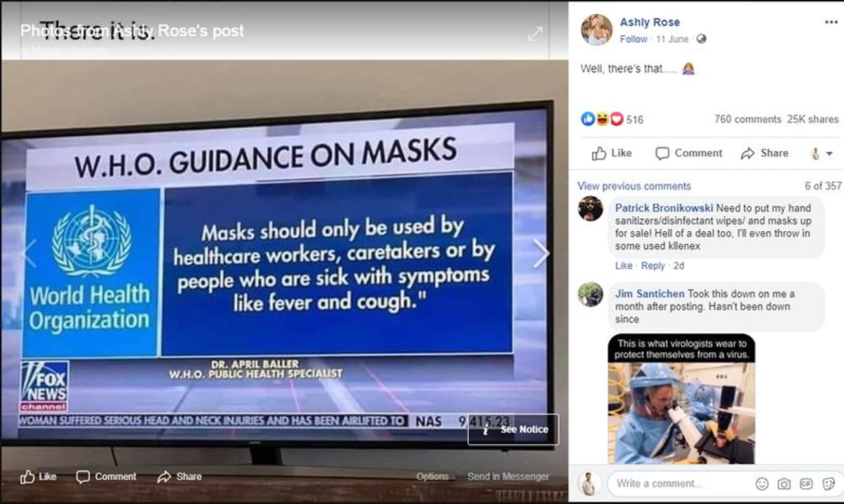Click See Notice on the photo
The image size is (844, 504).
click(x=514, y=430)
